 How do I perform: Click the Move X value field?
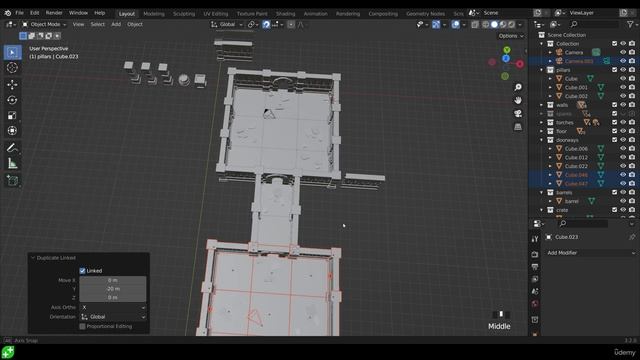[x=113, y=280]
